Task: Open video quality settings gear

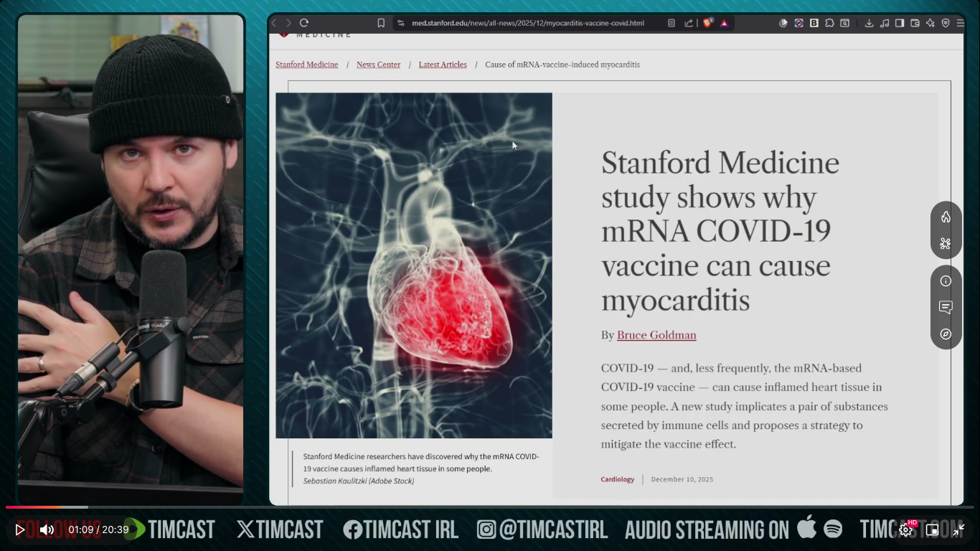Action: [906, 529]
